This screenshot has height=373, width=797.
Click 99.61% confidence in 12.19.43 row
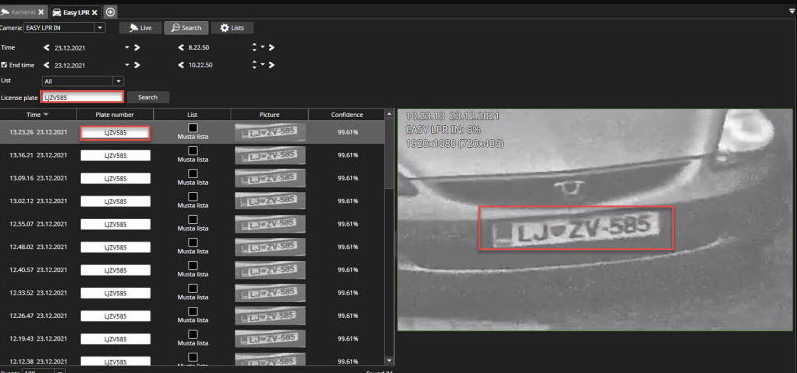coord(348,338)
